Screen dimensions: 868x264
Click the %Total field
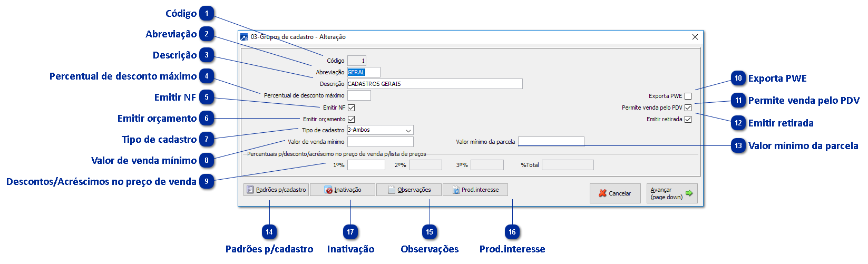coord(568,165)
